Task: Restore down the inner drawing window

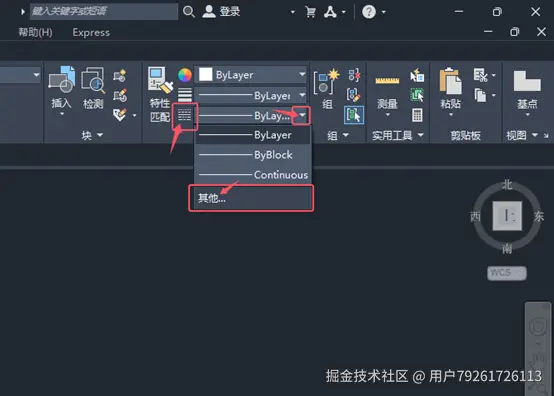Action: point(514,32)
